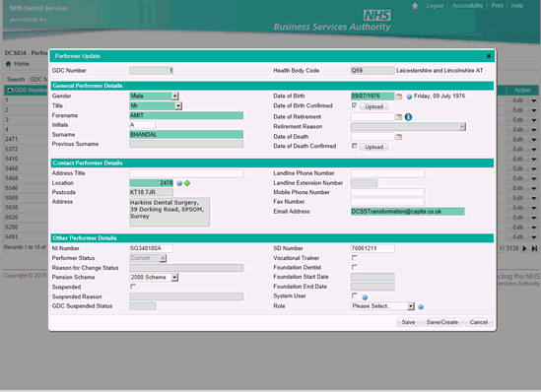Click the Address Title field
This screenshot has height=392, width=541.
(186, 173)
